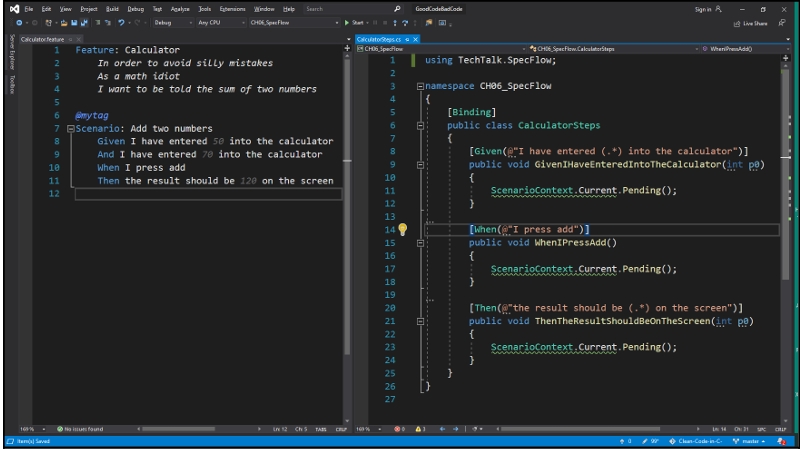Viewport: 800px width, 450px height.
Task: Click the Visual Studio logo icon
Action: coord(13,8)
